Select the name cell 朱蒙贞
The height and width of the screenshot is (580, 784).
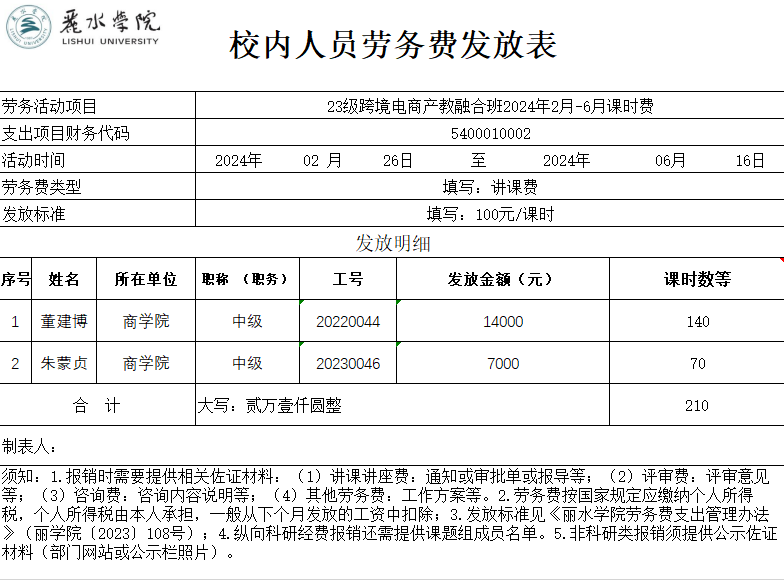coord(64,363)
